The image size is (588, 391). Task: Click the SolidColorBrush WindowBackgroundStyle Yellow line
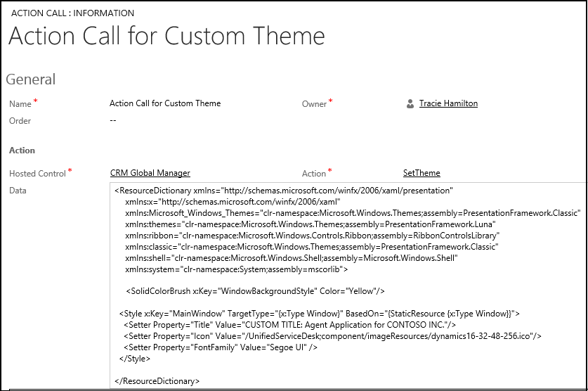point(256,291)
